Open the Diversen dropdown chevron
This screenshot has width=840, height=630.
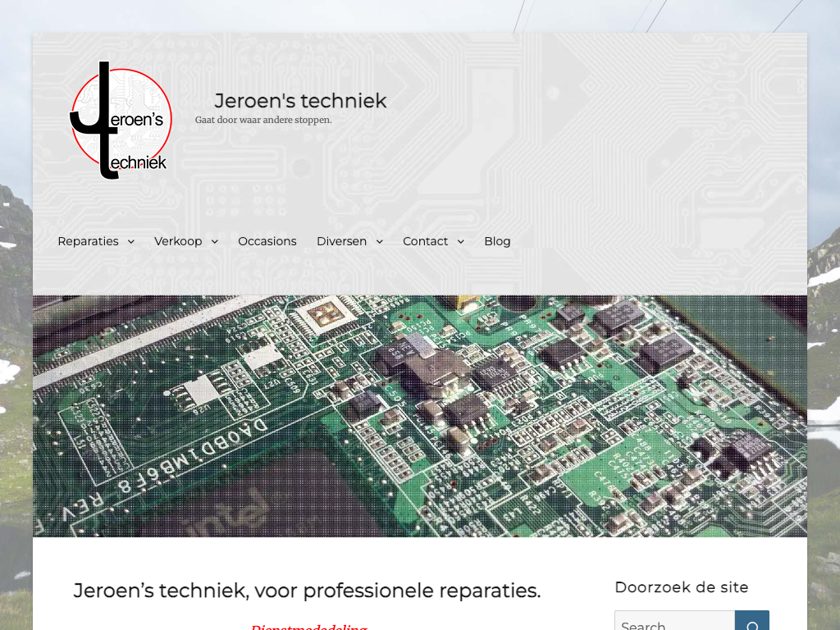(379, 241)
